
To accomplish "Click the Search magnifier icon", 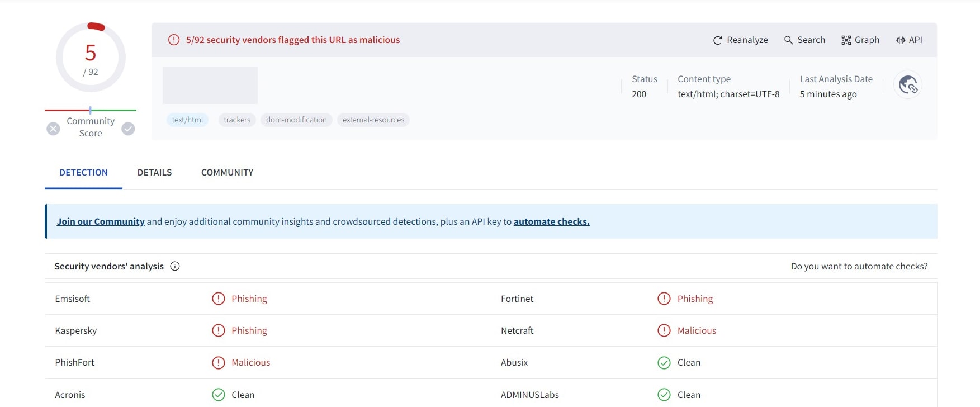I will tap(788, 40).
